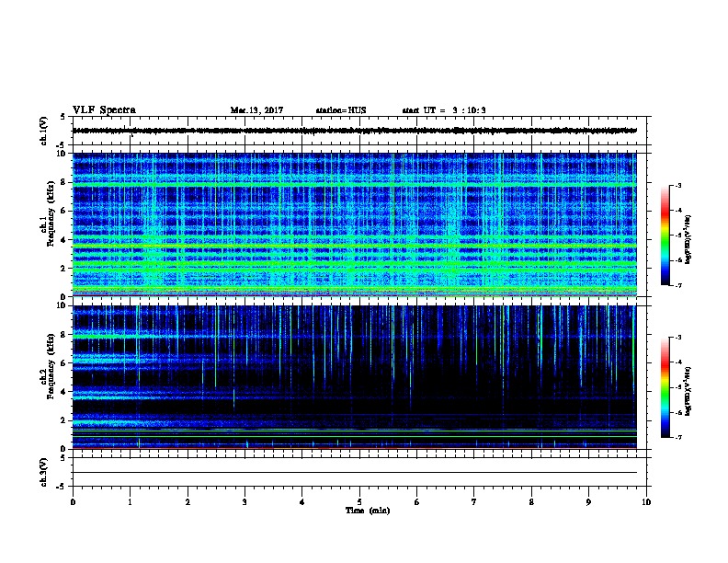Click the ch.1 frequency tick "2"
The width and height of the screenshot is (728, 563).
point(64,269)
